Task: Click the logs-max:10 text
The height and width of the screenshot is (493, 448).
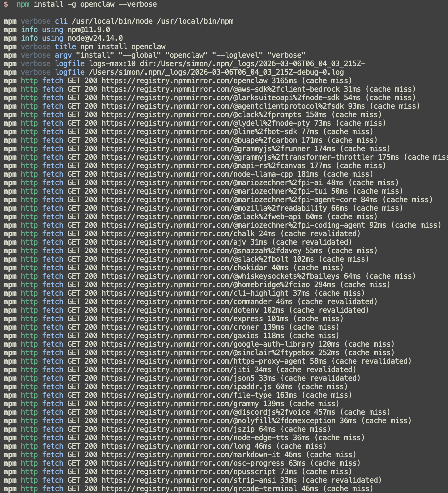Action: [x=112, y=64]
